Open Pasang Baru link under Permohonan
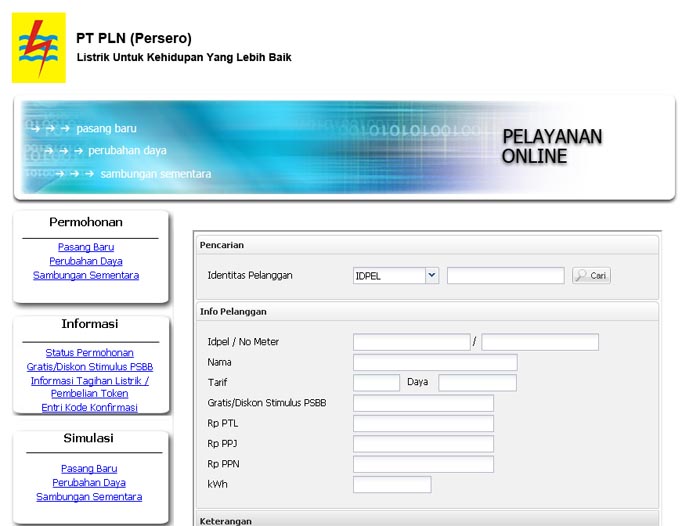This screenshot has width=700, height=526. (86, 247)
